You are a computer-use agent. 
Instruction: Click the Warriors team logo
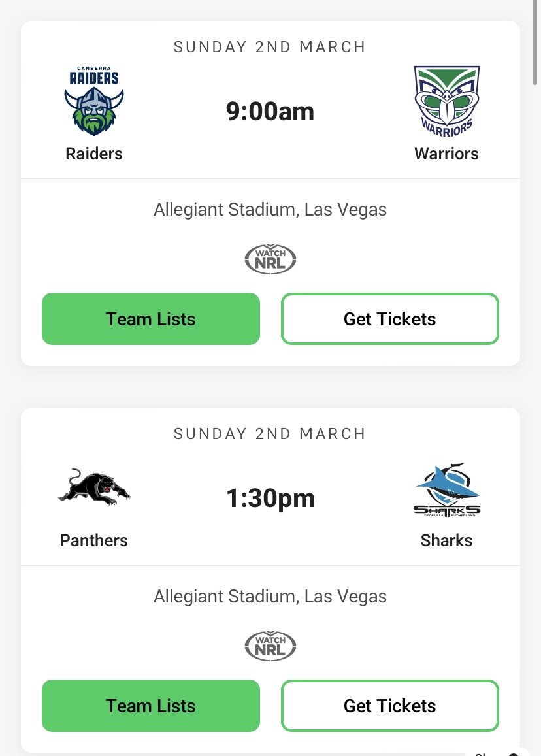click(x=447, y=101)
